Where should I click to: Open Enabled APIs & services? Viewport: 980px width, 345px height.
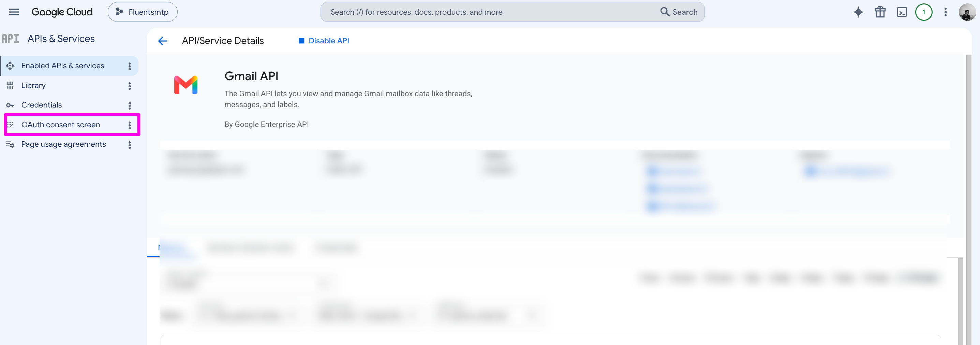tap(63, 66)
